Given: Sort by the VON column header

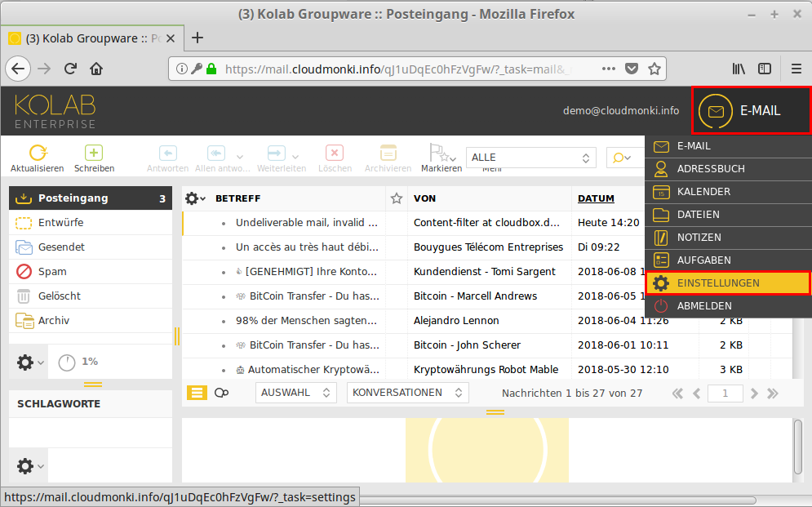Looking at the screenshot, I should pos(424,198).
